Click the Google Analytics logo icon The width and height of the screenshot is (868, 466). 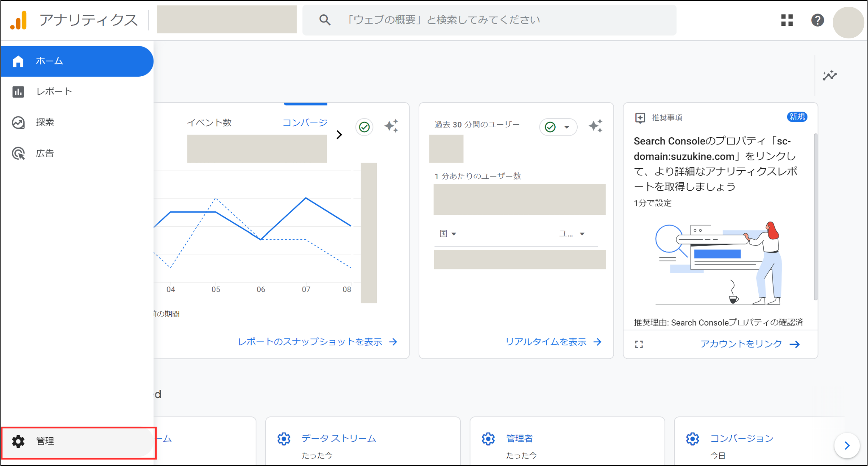pyautogui.click(x=19, y=20)
